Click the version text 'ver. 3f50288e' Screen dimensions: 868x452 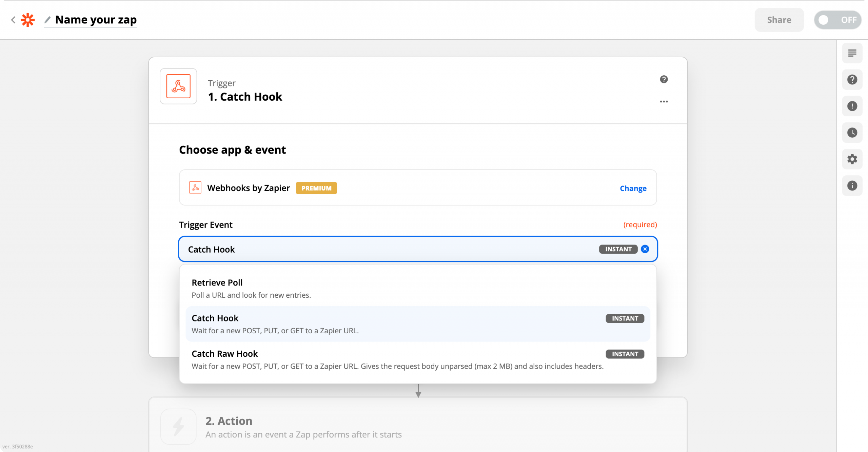pyautogui.click(x=18, y=447)
